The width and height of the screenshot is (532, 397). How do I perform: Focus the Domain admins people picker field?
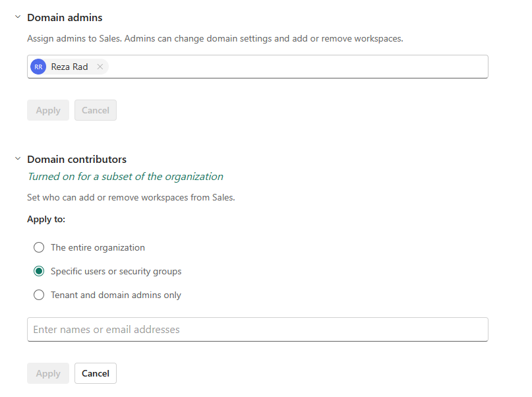(297, 67)
